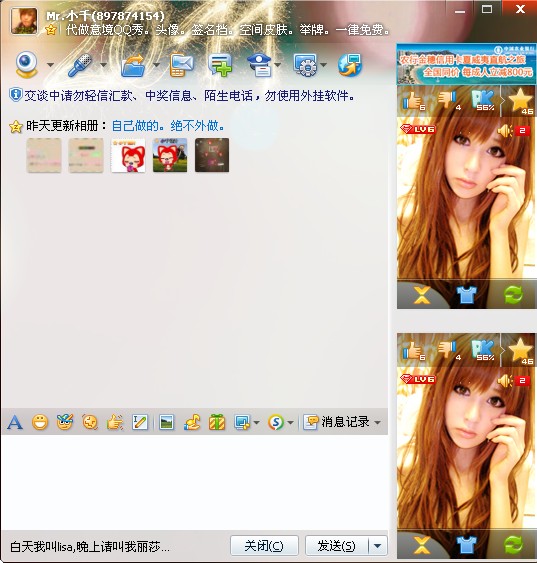Image resolution: width=537 pixels, height=563 pixels.
Task: Open the 消息记录 dropdown arrow
Action: pyautogui.click(x=377, y=423)
